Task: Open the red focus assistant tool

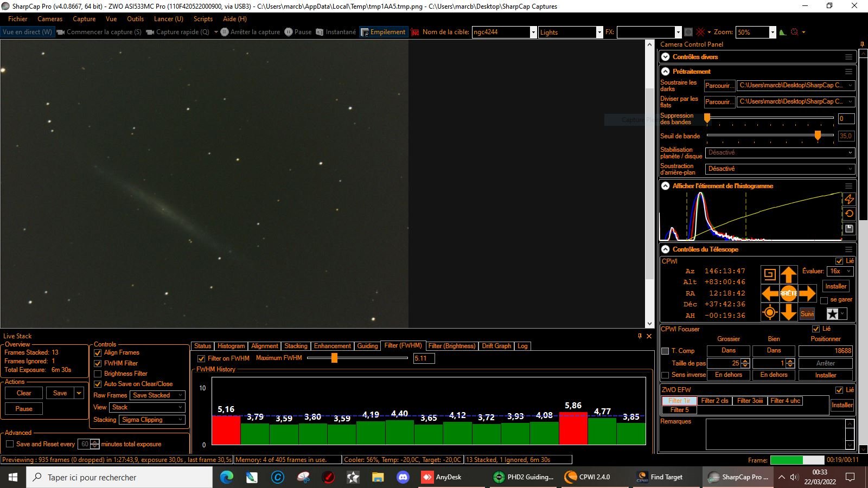Action: [795, 32]
